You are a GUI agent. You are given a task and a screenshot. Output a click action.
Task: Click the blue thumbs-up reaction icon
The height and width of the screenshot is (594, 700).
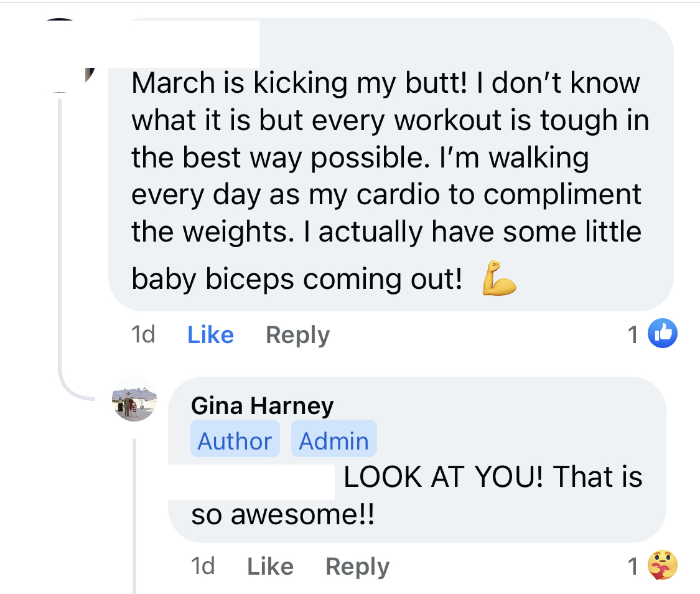663,334
